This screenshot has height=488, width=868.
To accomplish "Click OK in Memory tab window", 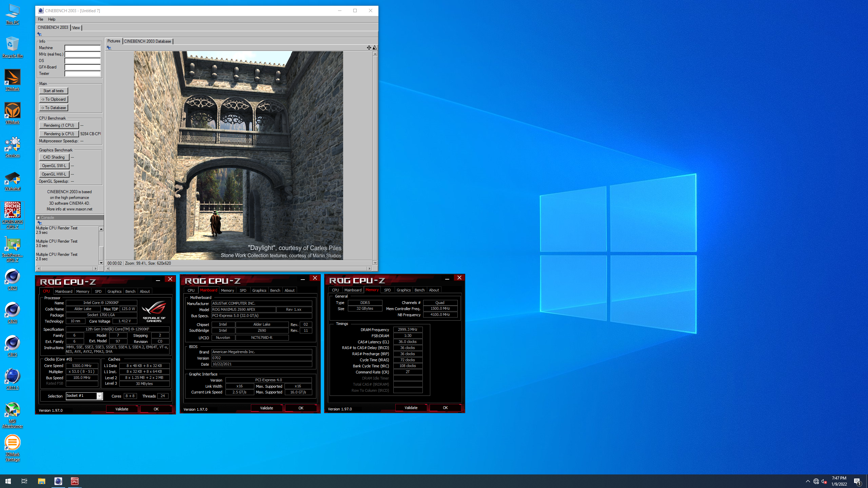I will [445, 408].
